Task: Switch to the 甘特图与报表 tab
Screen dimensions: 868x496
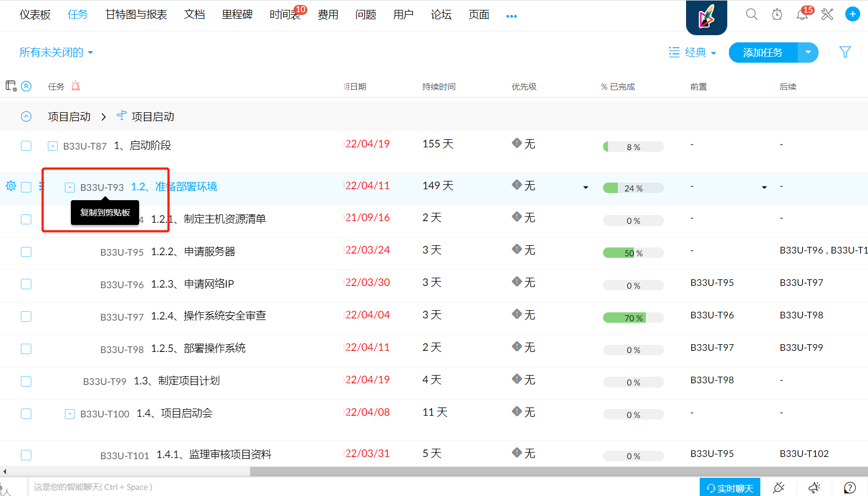Action: pos(136,15)
